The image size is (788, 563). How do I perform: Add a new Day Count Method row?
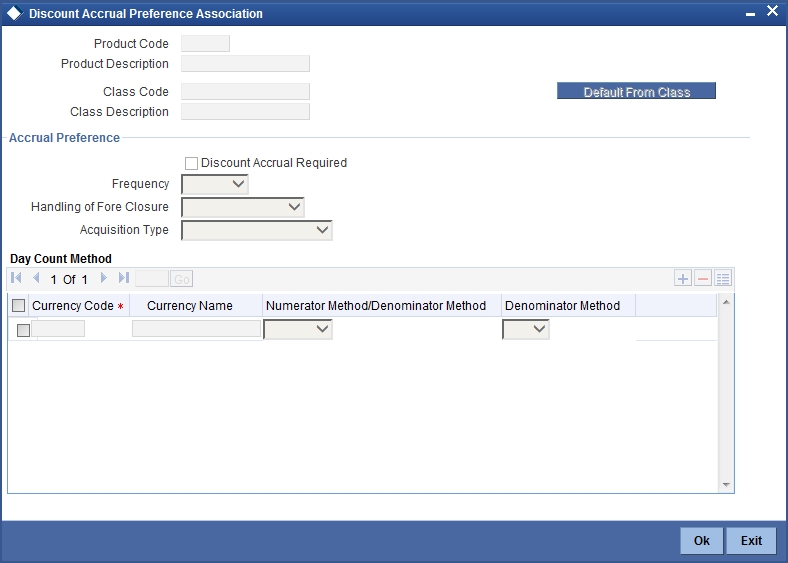tap(682, 278)
